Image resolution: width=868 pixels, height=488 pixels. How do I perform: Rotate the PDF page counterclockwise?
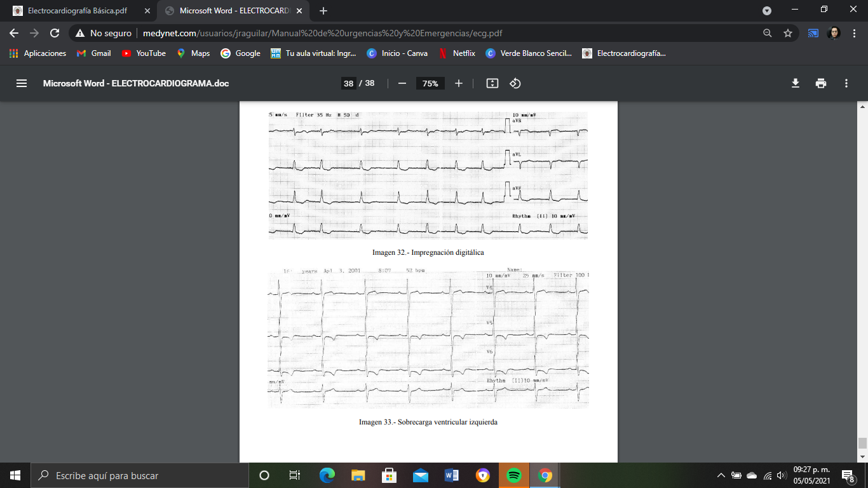tap(515, 83)
